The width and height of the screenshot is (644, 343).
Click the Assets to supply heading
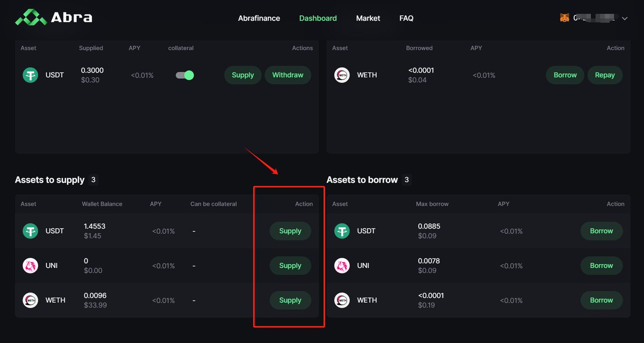pos(50,180)
